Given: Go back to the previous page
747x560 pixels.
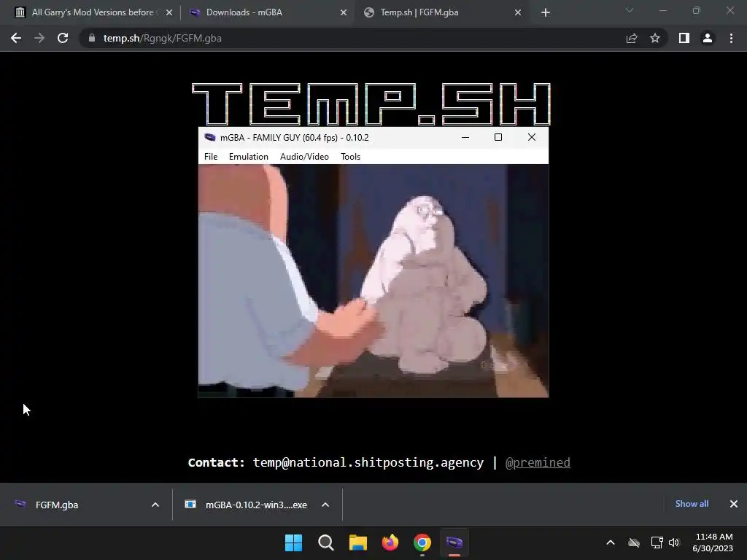Looking at the screenshot, I should 16,38.
